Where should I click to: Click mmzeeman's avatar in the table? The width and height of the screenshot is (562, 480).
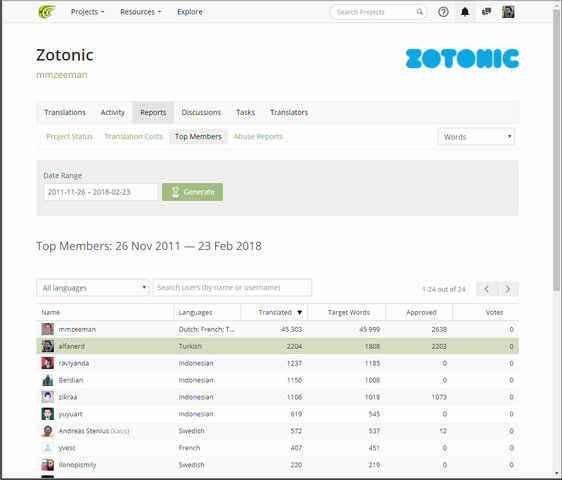pos(48,329)
